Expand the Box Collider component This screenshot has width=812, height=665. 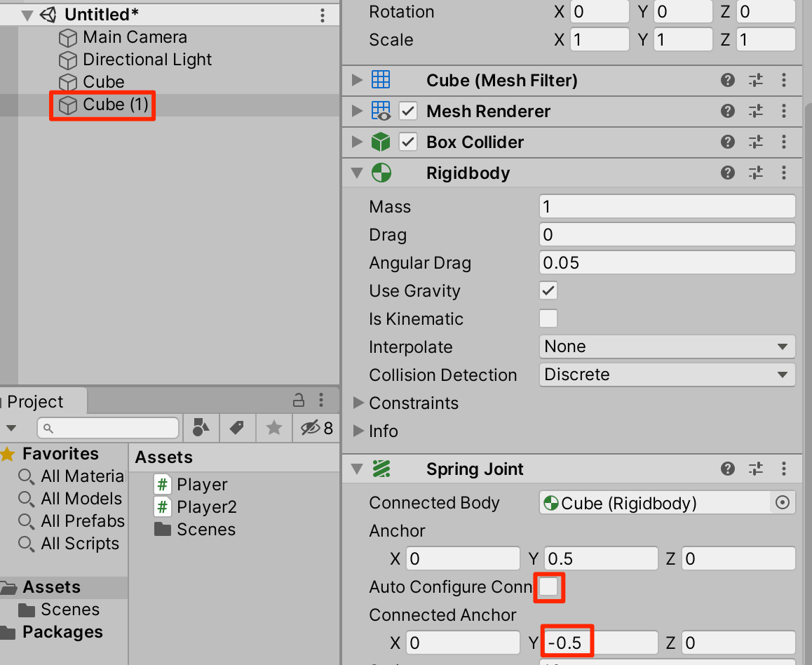[357, 142]
